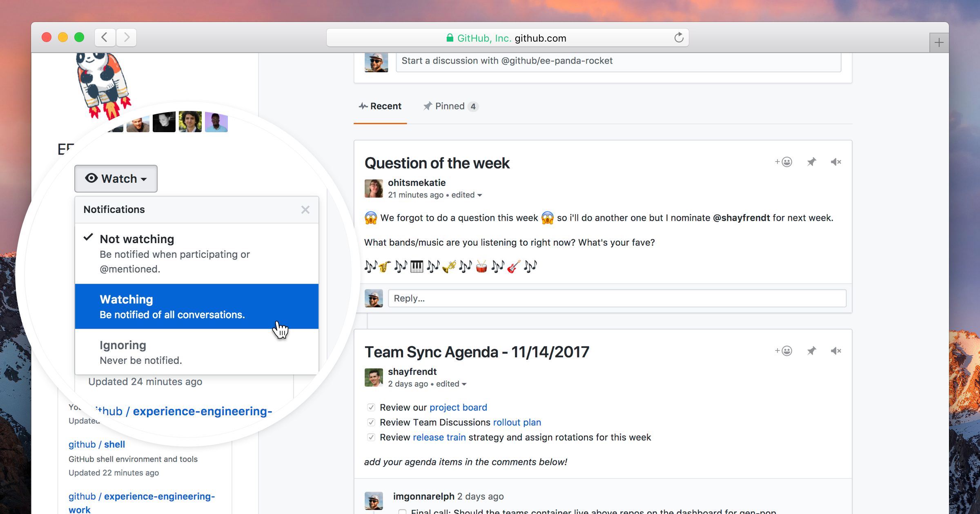Add a reaction to Question of the week
This screenshot has height=514, width=980.
783,162
